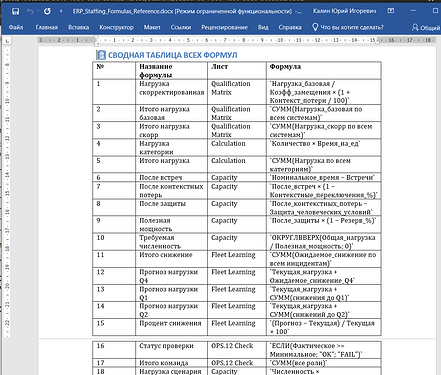Screen dimensions: 441x375
Task: Click cell 'Итого снижение'
Action: (x=171, y=259)
